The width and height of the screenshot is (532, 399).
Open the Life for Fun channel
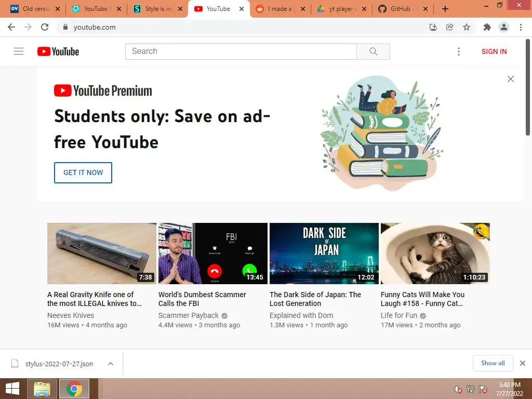(x=398, y=315)
